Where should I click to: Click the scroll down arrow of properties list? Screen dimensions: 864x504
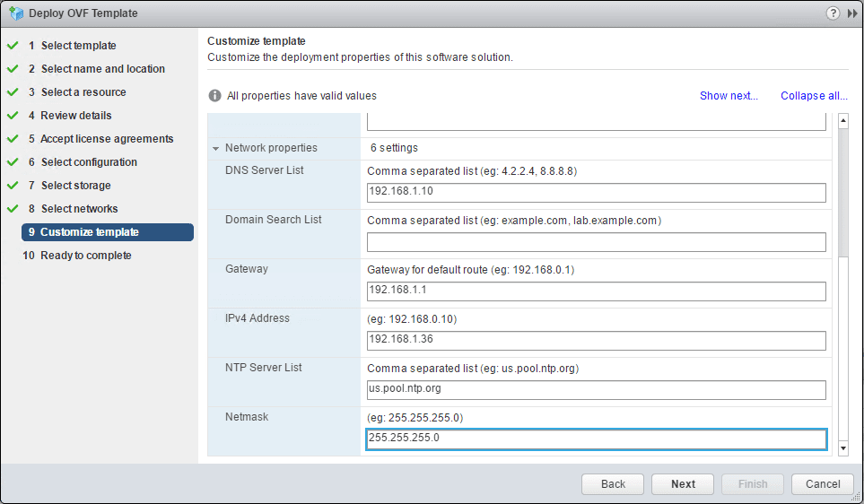tap(842, 447)
